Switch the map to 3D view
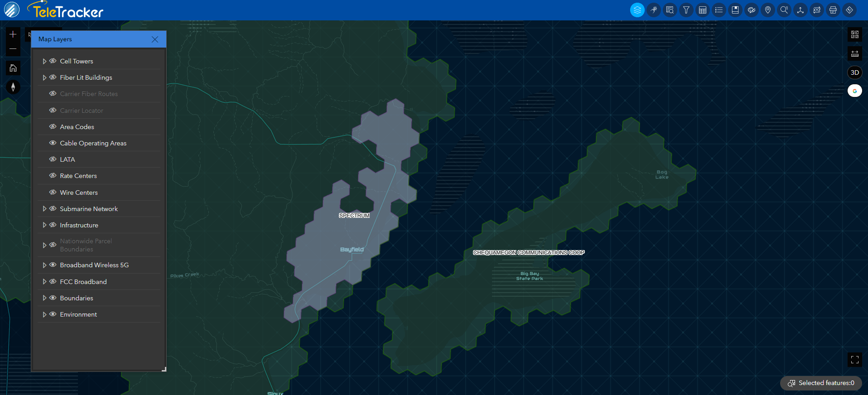This screenshot has width=868, height=395. [855, 72]
